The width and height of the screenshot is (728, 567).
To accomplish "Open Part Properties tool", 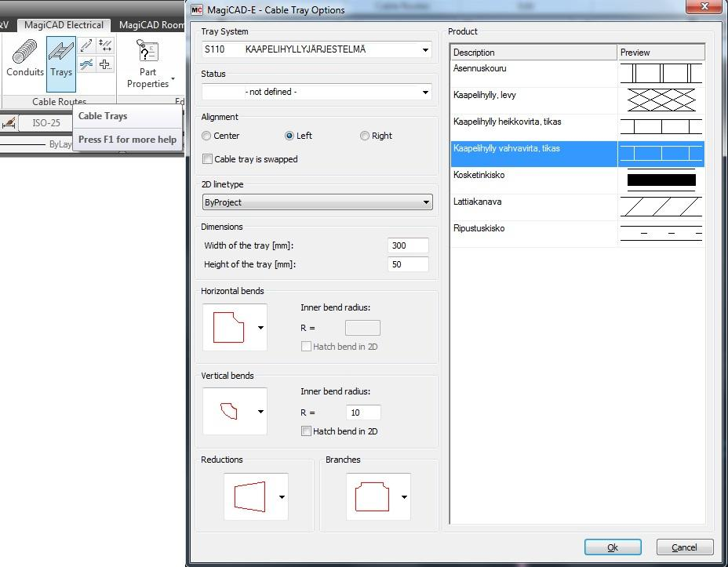I will tap(147, 64).
